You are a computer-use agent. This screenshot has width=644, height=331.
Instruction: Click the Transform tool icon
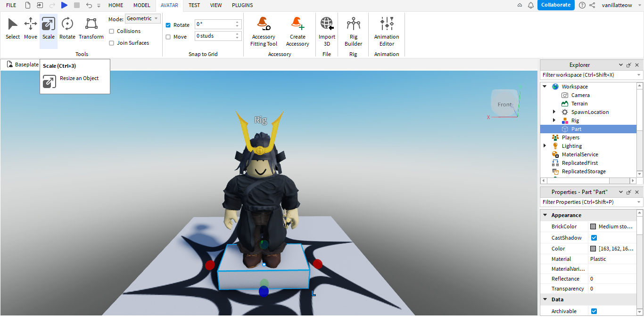tap(91, 29)
